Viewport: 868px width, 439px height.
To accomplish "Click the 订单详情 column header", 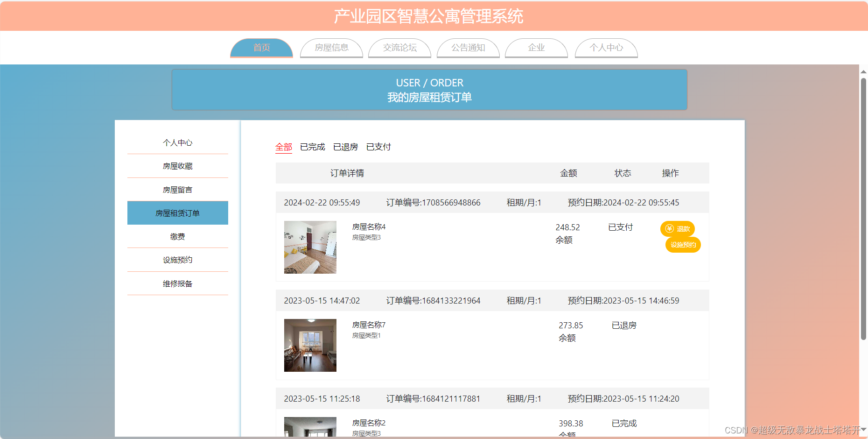I will tap(347, 173).
